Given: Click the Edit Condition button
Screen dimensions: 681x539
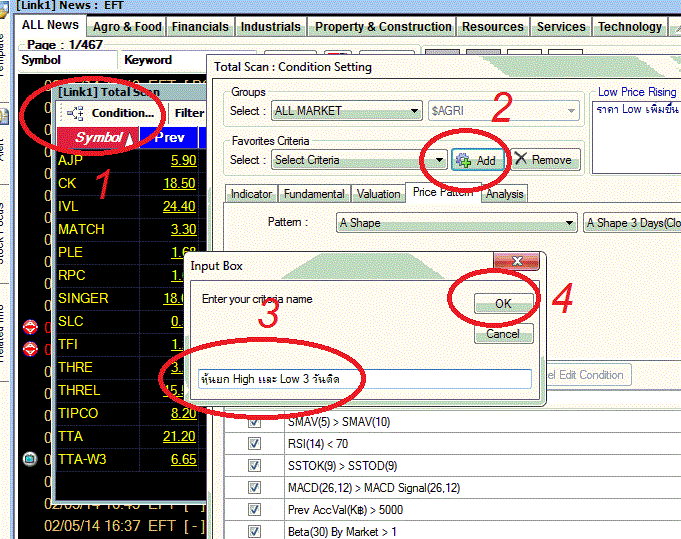Looking at the screenshot, I should click(587, 375).
